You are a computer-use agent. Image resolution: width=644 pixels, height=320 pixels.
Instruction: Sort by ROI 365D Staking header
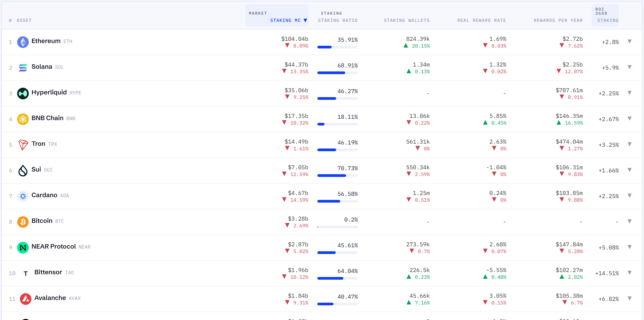(608, 21)
